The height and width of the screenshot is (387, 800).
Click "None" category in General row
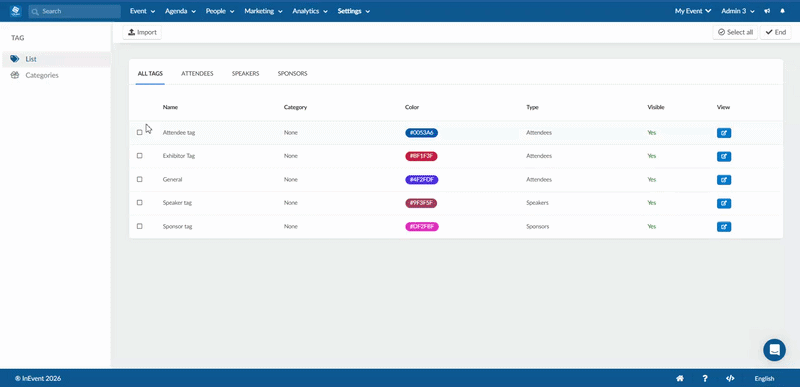[x=290, y=179]
